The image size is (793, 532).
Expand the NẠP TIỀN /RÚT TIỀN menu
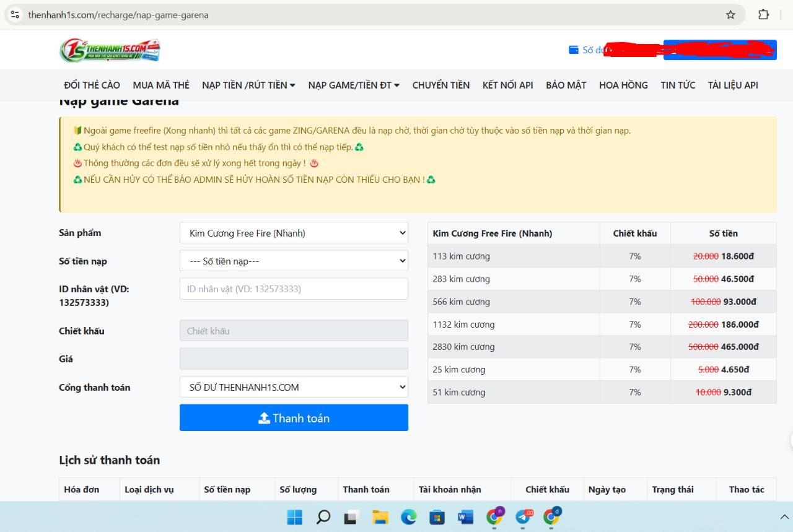point(248,85)
